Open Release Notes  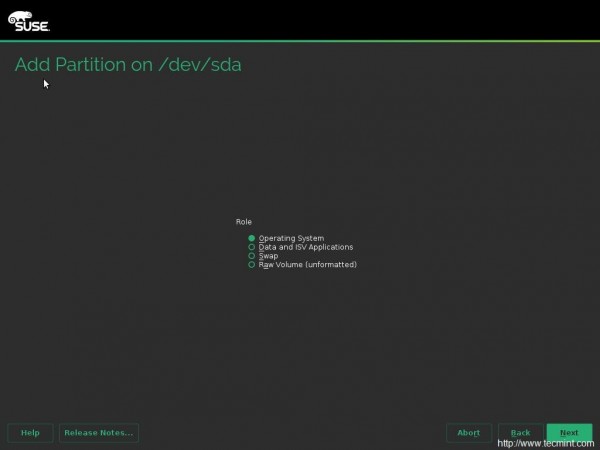pyautogui.click(x=99, y=433)
